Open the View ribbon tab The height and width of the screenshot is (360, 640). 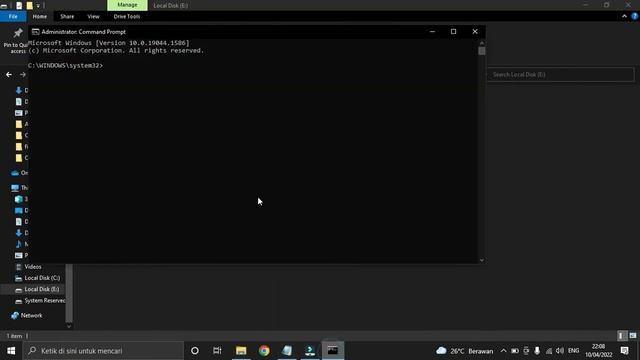[x=93, y=16]
